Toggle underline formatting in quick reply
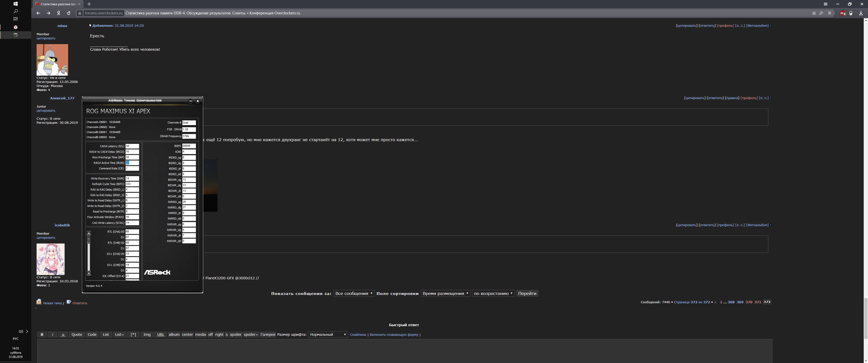The width and height of the screenshot is (868, 363). 63,334
